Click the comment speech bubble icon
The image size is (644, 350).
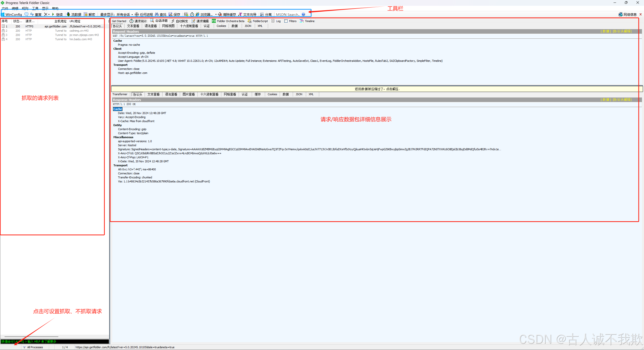click(26, 14)
